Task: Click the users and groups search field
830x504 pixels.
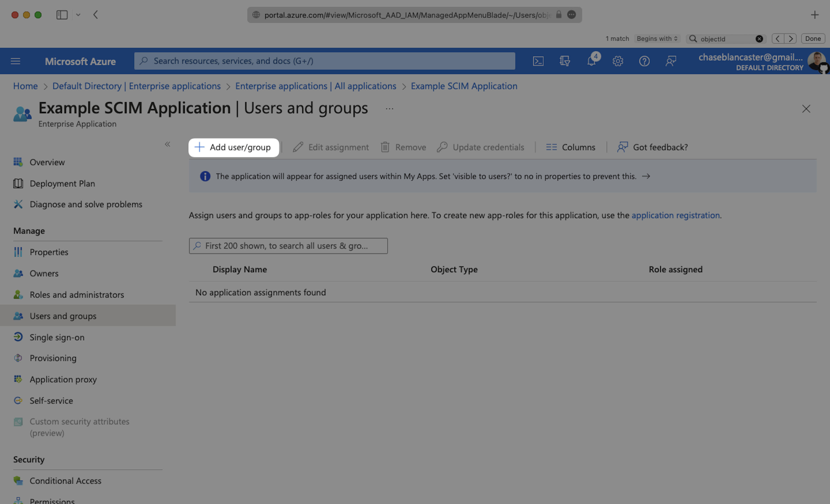Action: coord(288,246)
